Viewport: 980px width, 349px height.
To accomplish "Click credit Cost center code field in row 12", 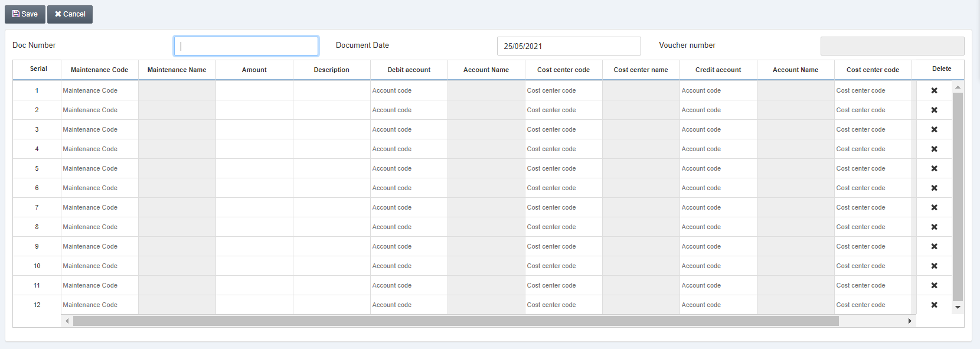I will [x=873, y=305].
